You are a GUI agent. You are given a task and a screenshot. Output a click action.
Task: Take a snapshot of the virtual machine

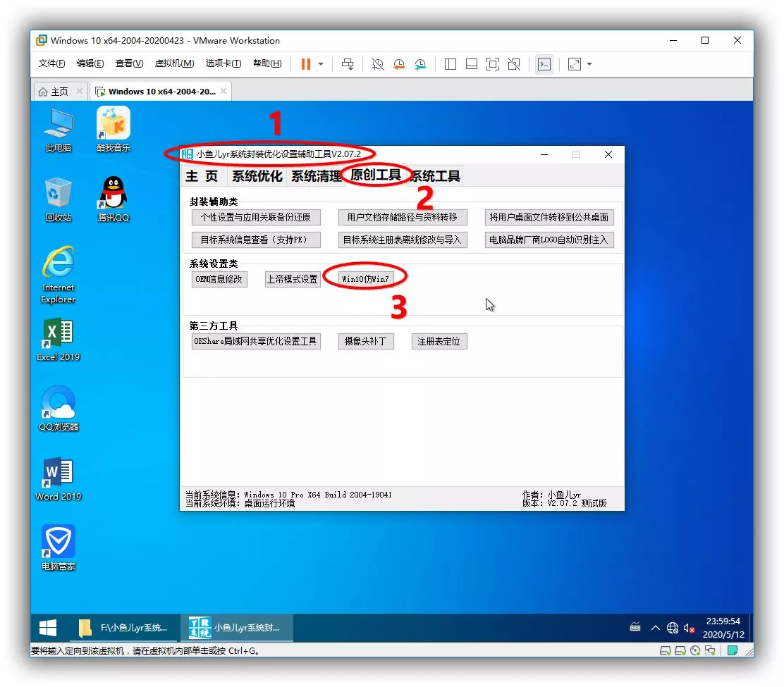pyautogui.click(x=378, y=64)
